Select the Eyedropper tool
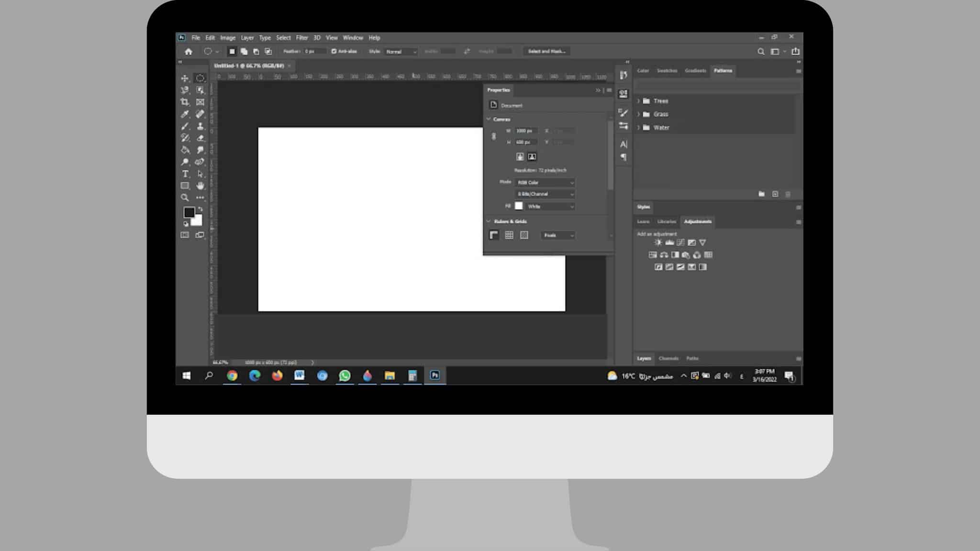980x551 pixels. click(x=185, y=114)
